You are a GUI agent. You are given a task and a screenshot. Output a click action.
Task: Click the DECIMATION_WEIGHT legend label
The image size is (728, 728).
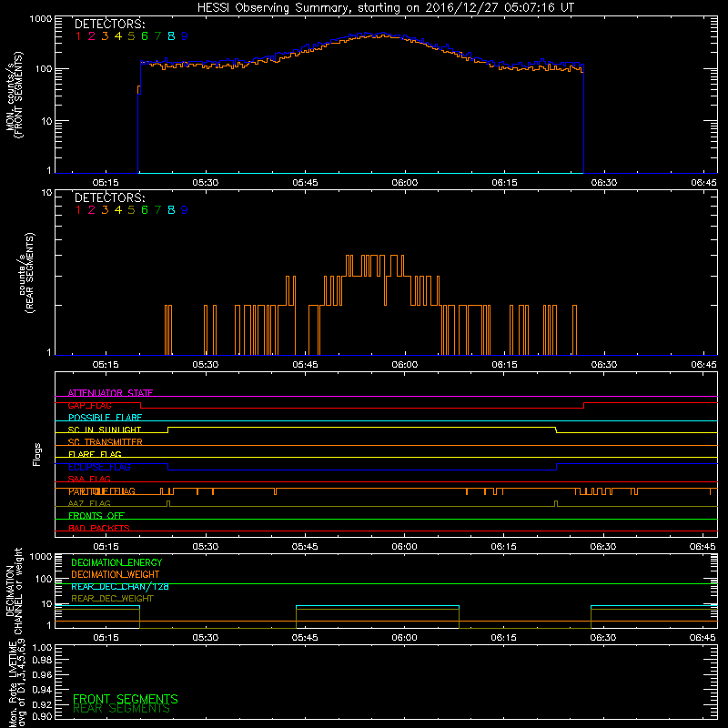(116, 575)
